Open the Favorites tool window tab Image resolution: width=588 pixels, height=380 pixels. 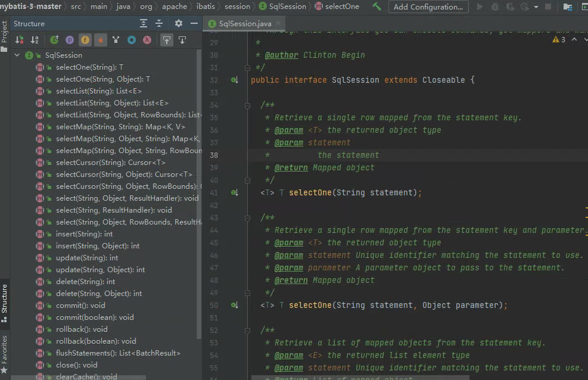4,354
